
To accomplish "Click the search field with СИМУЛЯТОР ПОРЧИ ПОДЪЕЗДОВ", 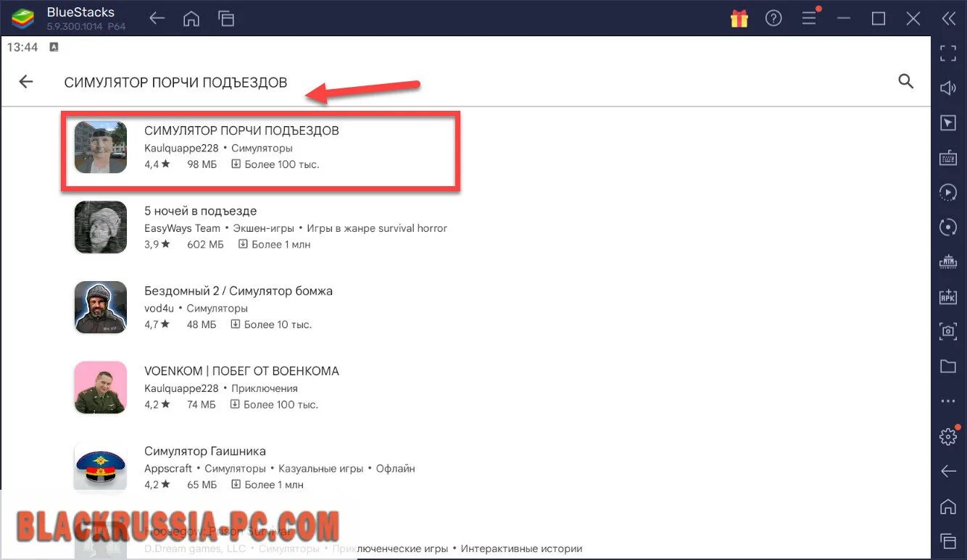I will [175, 83].
